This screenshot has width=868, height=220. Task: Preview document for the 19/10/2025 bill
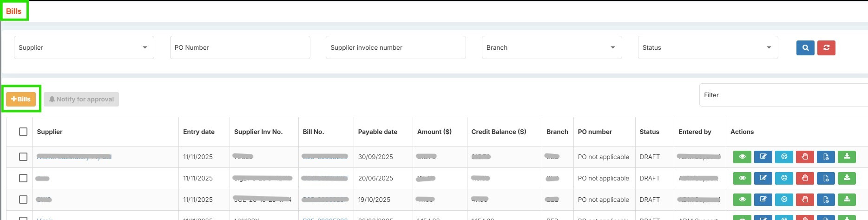point(826,200)
